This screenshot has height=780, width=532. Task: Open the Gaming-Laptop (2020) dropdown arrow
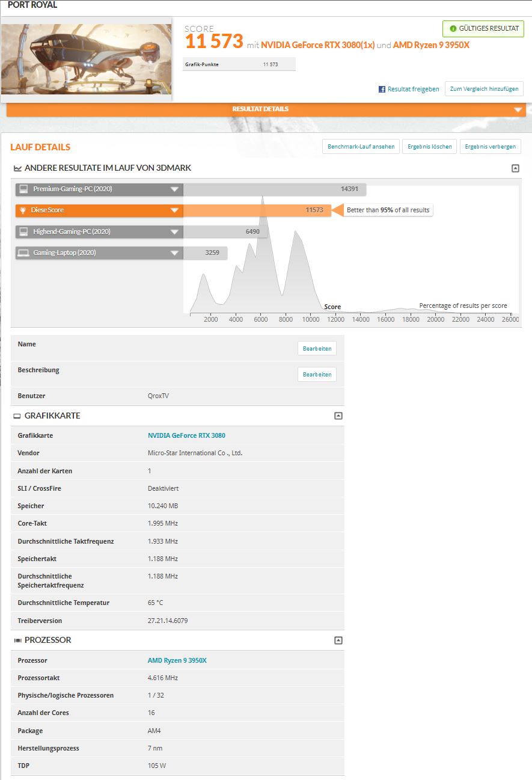175,253
